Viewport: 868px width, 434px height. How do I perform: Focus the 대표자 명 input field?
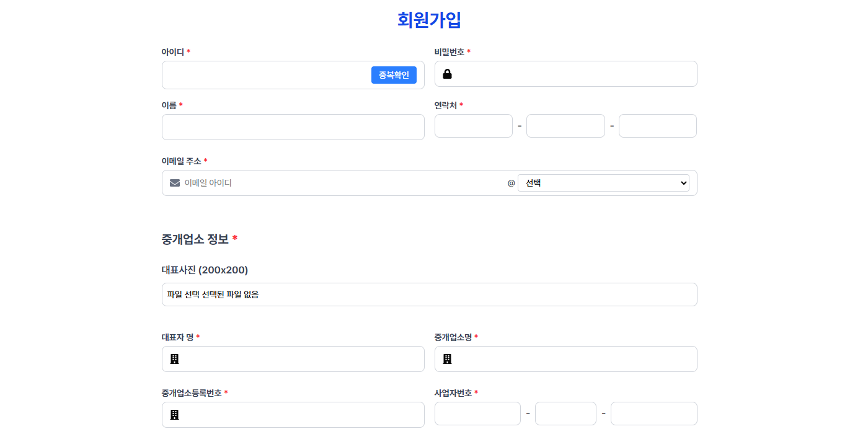301,359
